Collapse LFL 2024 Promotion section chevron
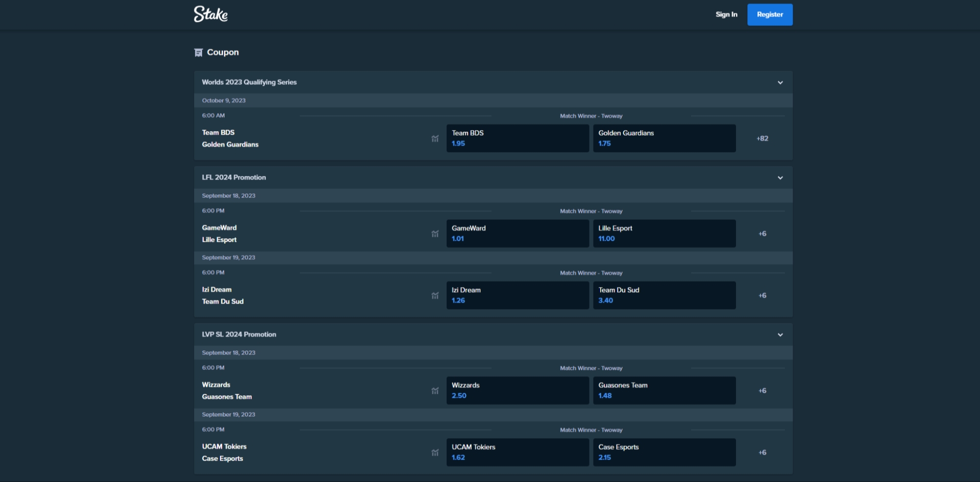Screen dimensions: 980x482 (780, 178)
